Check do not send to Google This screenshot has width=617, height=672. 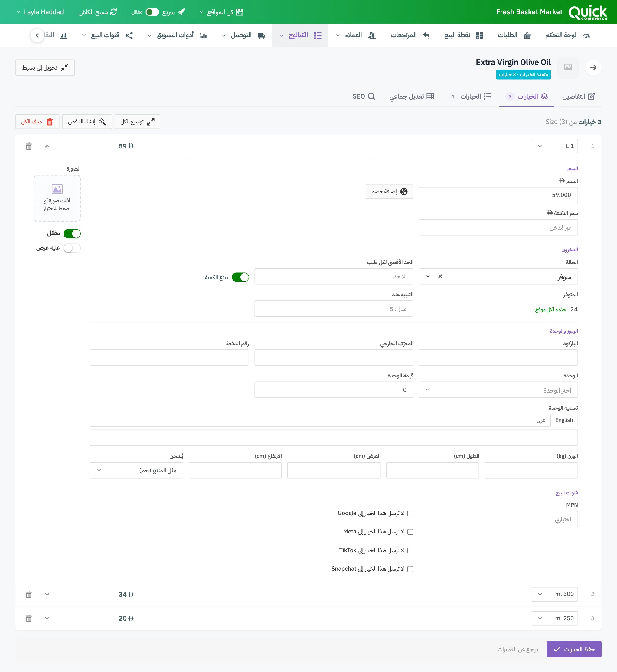coord(410,514)
